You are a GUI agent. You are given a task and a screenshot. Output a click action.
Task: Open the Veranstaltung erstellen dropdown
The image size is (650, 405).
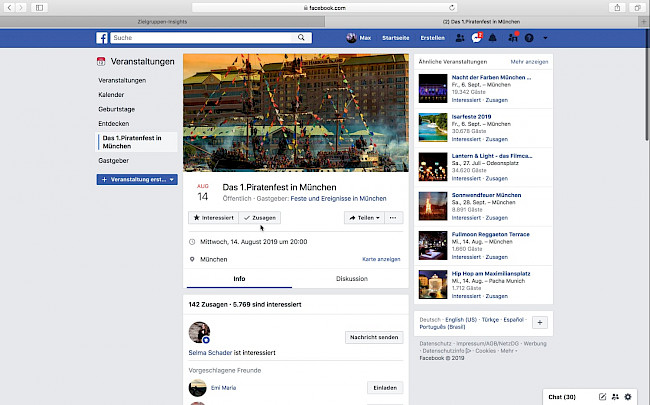coord(138,179)
